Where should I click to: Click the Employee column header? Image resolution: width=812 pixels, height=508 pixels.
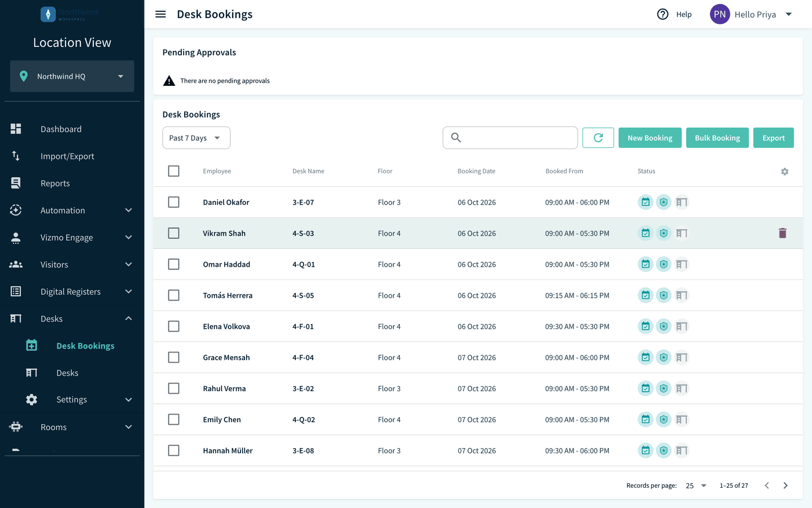click(x=217, y=171)
